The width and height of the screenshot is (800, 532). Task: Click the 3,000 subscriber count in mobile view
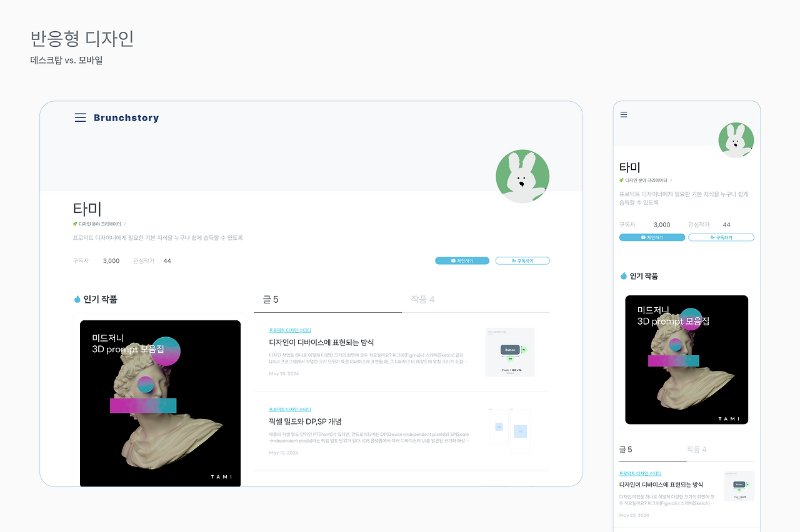(662, 225)
